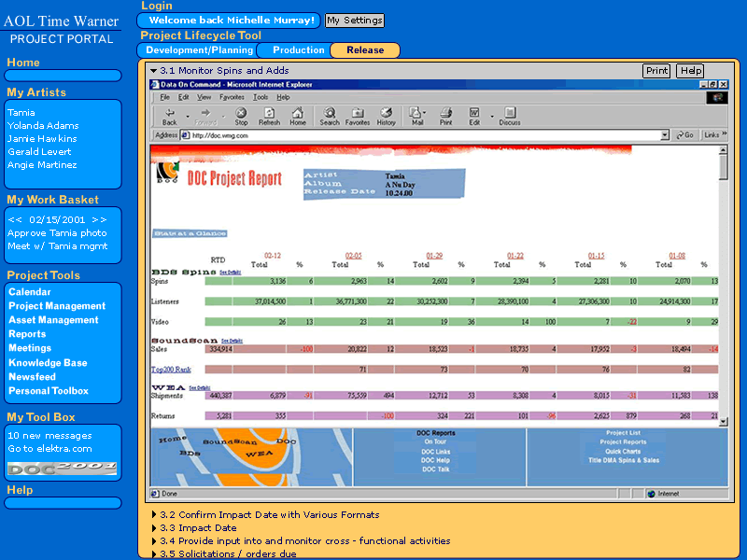This screenshot has height=560, width=747.
Task: Open the Favorites menu in Internet Explorer
Action: (232, 97)
